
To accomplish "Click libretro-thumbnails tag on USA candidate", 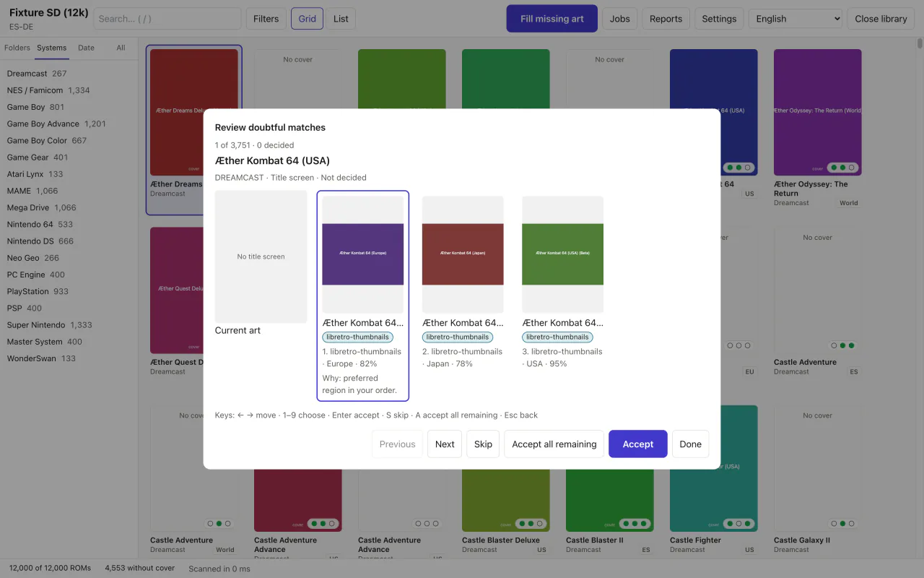I will coord(557,337).
